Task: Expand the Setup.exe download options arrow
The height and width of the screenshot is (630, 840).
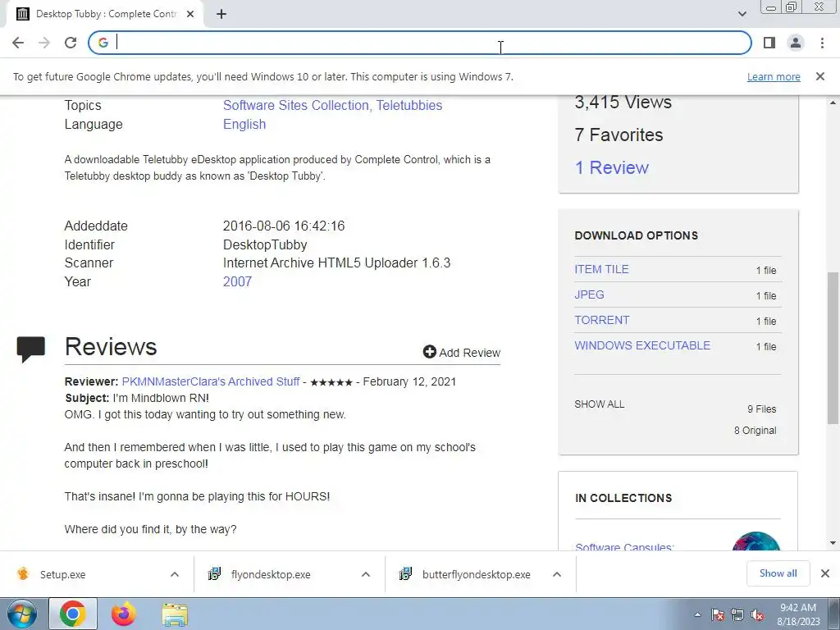Action: [x=174, y=575]
